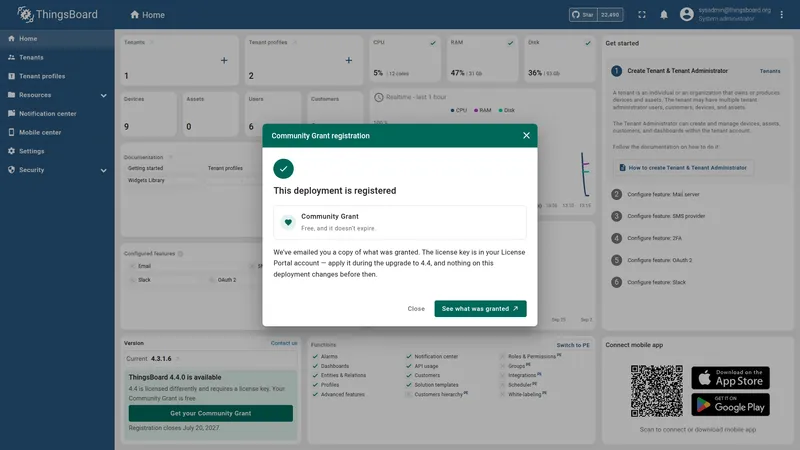
Task: Click the See what was granted button
Action: click(x=480, y=309)
